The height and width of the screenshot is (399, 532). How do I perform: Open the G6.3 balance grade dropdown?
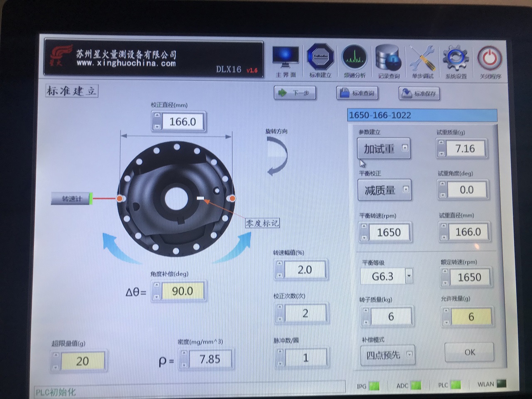[409, 276]
